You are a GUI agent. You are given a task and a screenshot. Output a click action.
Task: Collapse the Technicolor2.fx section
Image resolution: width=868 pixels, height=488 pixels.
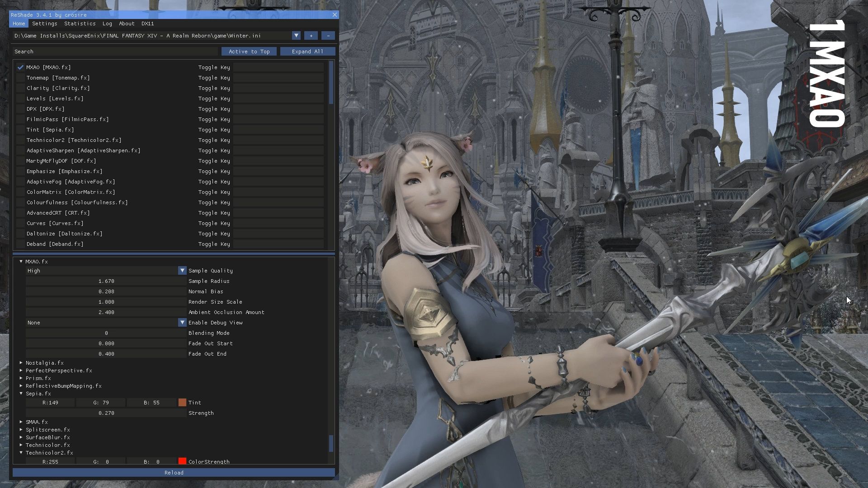(21, 453)
